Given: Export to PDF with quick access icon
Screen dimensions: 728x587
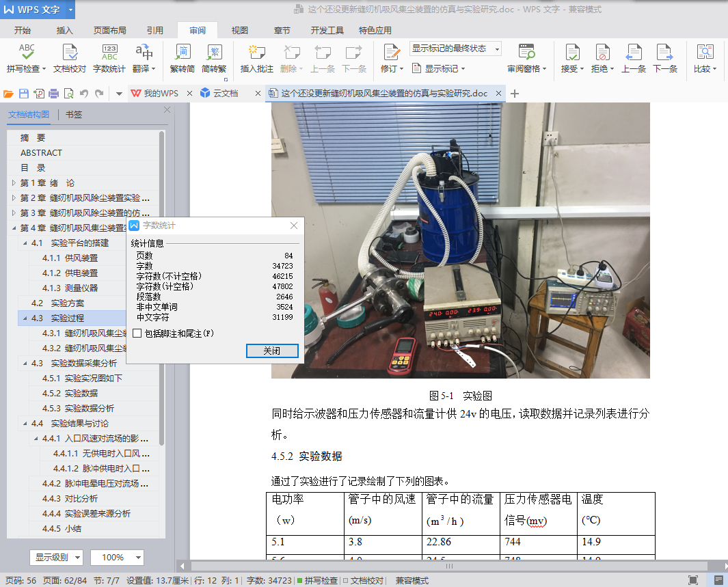Looking at the screenshot, I should (x=39, y=94).
